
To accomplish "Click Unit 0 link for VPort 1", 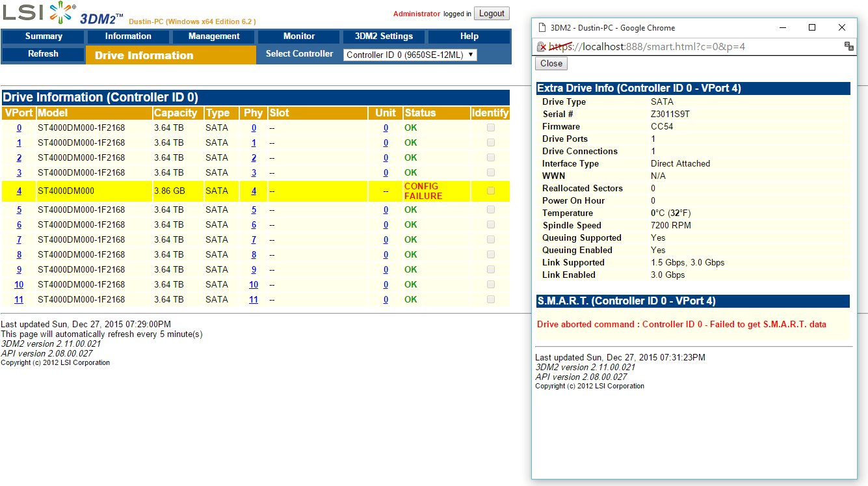I will coord(386,142).
